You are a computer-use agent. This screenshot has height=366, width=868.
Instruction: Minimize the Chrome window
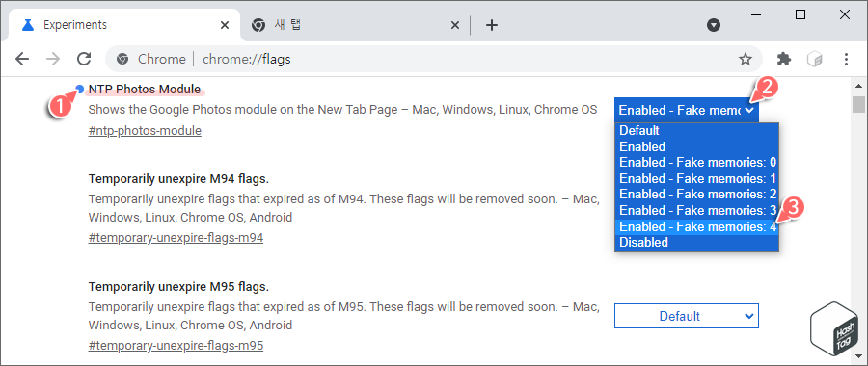pos(756,14)
